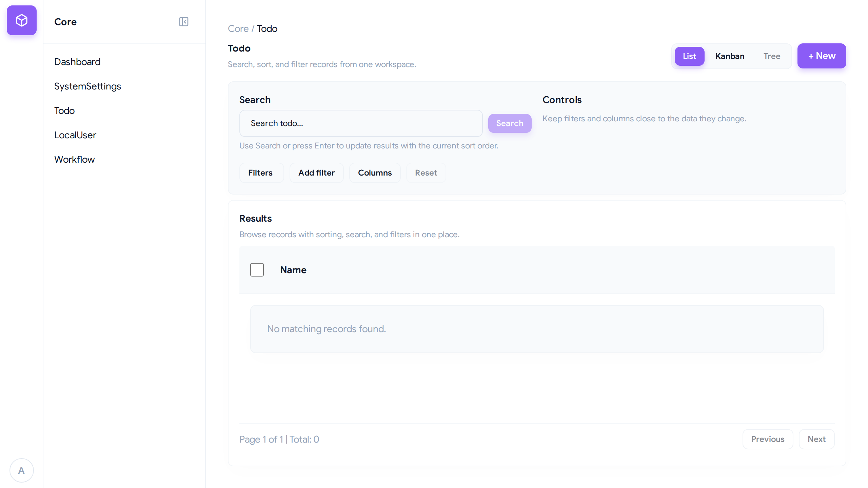The width and height of the screenshot is (868, 488).
Task: Open SystemSettings in the sidebar
Action: coord(87,86)
